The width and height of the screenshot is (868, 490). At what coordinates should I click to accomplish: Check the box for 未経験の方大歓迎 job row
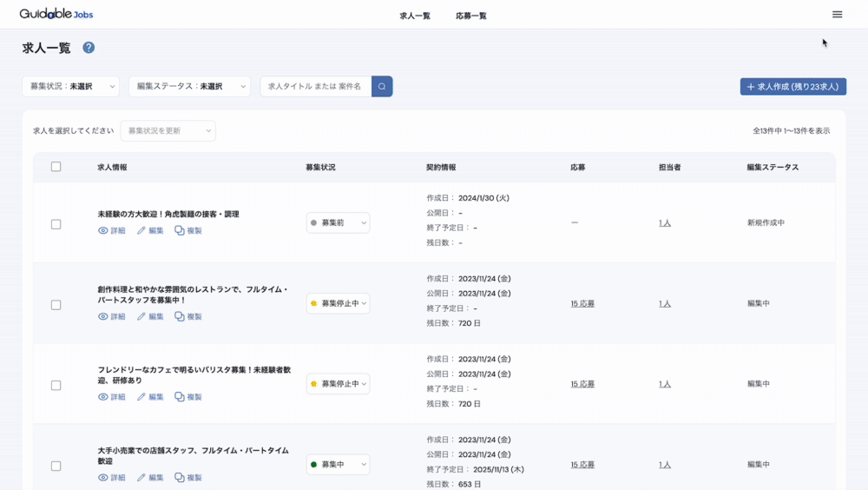click(x=56, y=224)
